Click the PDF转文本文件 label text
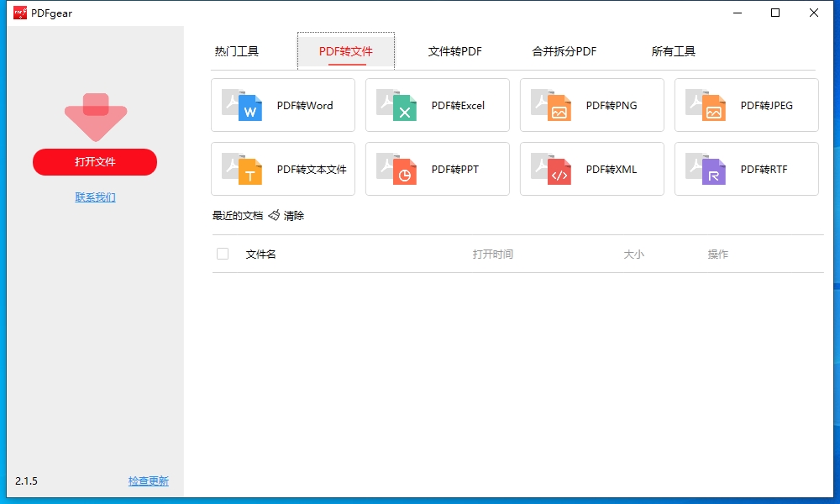840x504 pixels. (x=312, y=169)
